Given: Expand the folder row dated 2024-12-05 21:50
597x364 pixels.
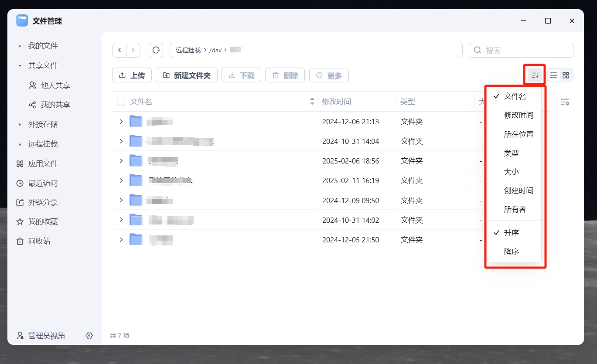Looking at the screenshot, I should click(121, 240).
